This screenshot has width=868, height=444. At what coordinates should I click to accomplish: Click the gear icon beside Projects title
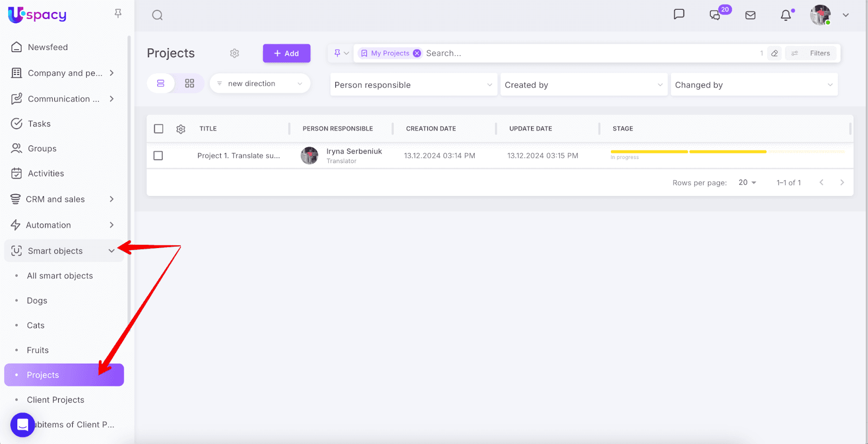coord(234,53)
